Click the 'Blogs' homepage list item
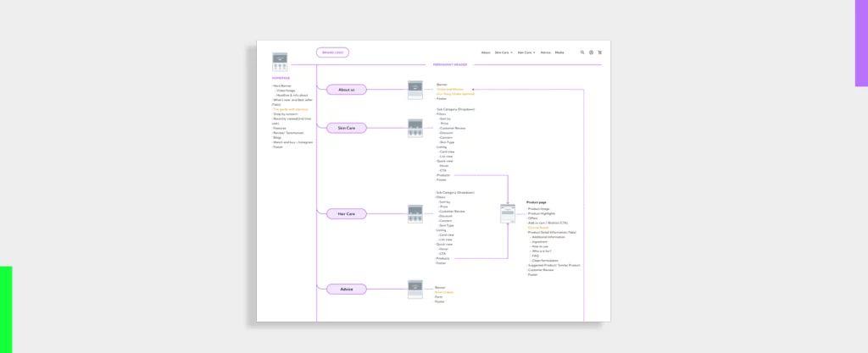868x353 pixels. click(277, 137)
